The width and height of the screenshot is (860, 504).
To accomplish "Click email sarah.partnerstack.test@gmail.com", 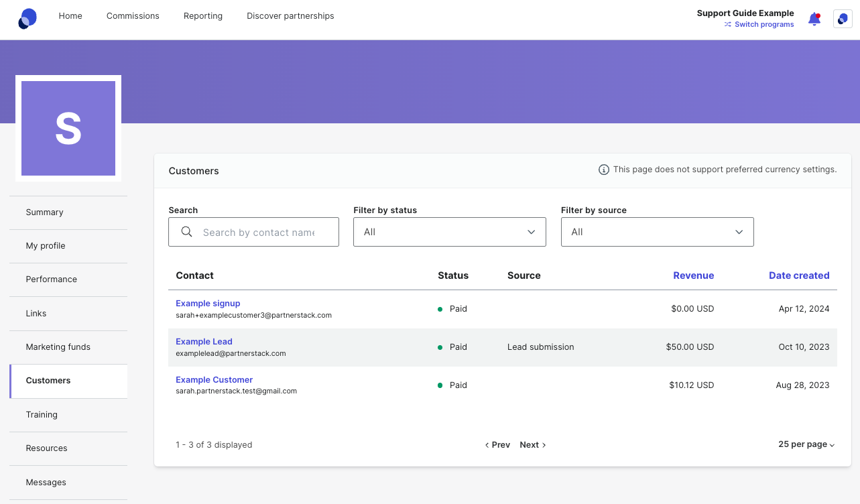I will pyautogui.click(x=236, y=391).
